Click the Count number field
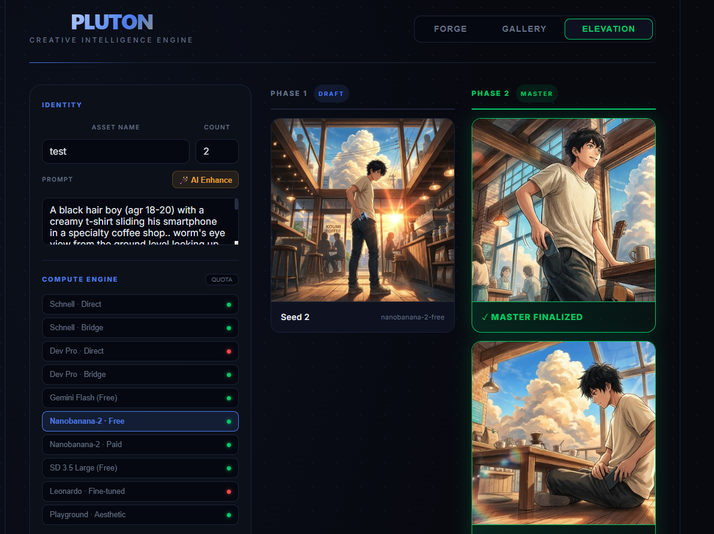 coord(216,151)
